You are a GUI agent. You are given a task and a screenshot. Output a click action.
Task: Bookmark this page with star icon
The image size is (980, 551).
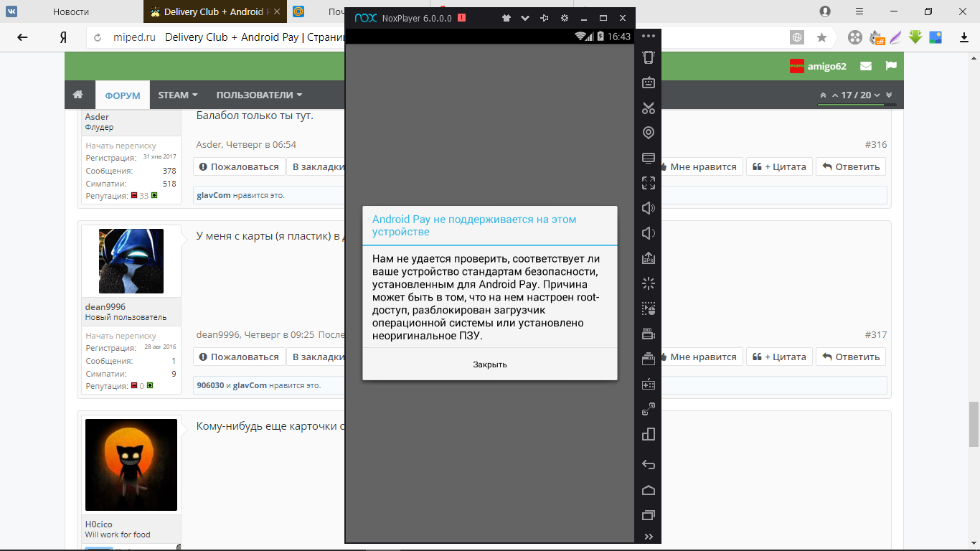click(x=821, y=37)
